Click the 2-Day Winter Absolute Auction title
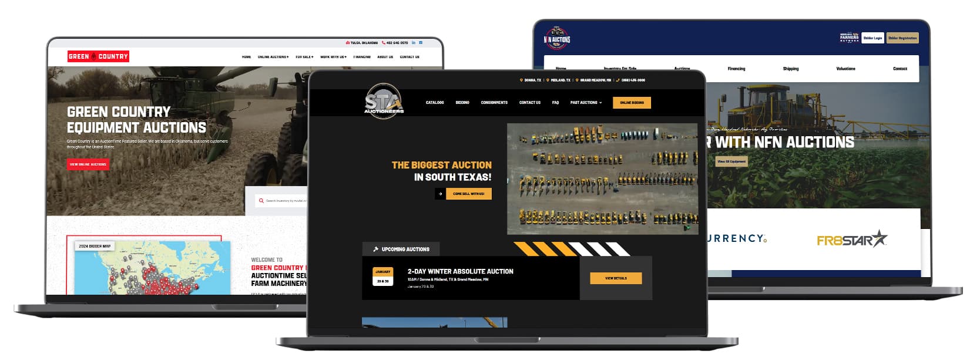The height and width of the screenshot is (364, 980). click(x=460, y=271)
